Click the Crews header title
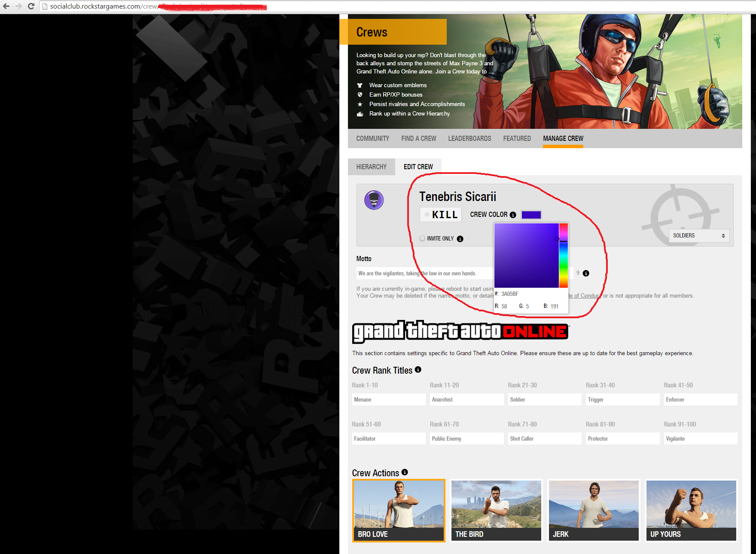 [372, 32]
